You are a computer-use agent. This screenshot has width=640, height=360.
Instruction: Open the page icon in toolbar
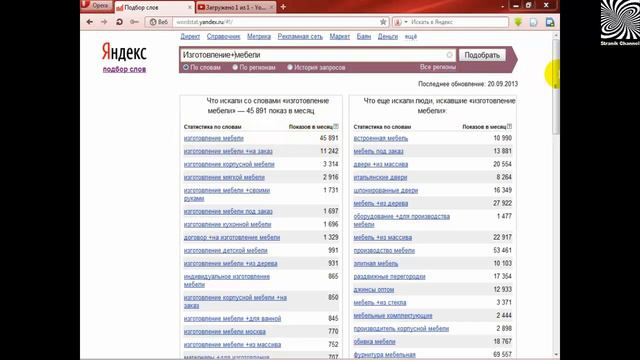point(533,22)
